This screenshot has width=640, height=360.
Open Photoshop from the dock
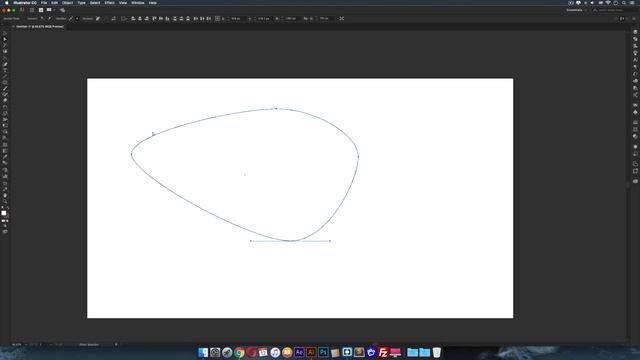[323, 352]
